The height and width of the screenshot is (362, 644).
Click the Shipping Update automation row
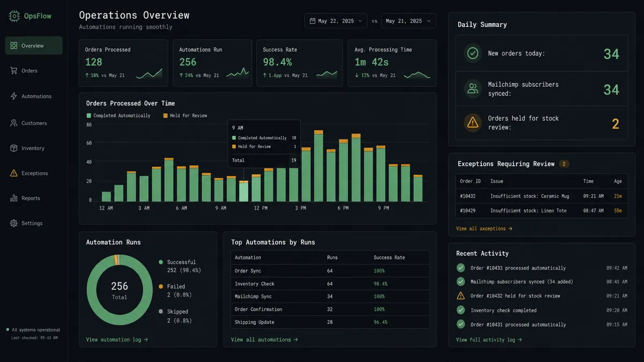coord(330,322)
